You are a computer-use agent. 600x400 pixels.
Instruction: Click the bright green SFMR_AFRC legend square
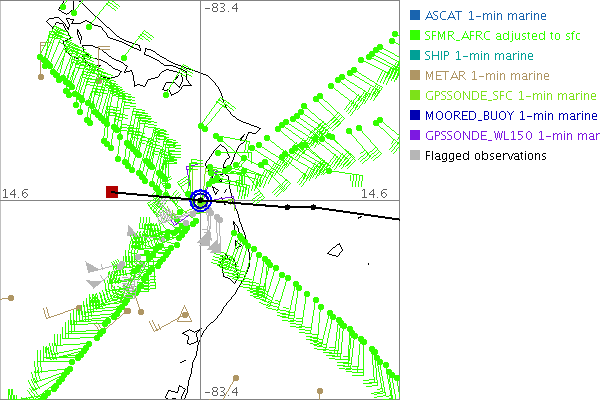(x=415, y=36)
